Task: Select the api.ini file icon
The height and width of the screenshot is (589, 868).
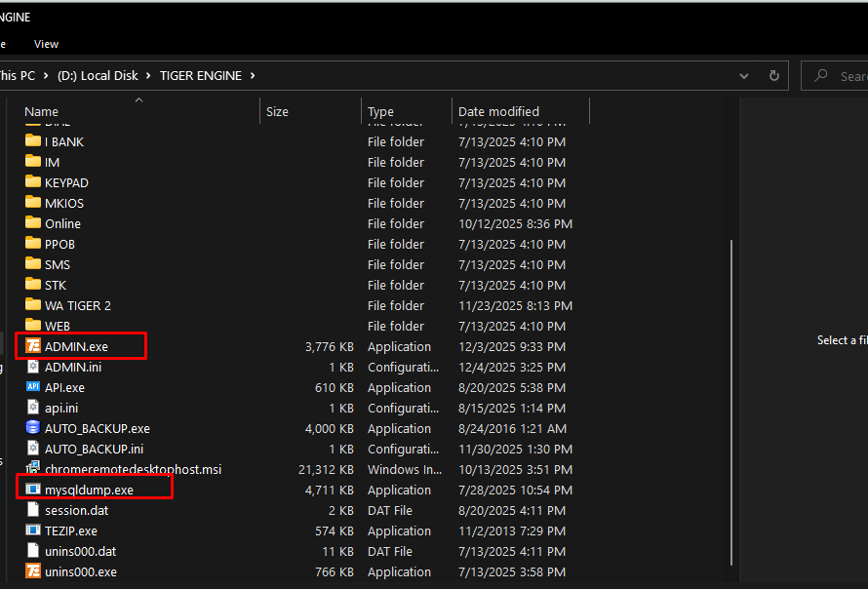Action: point(33,408)
